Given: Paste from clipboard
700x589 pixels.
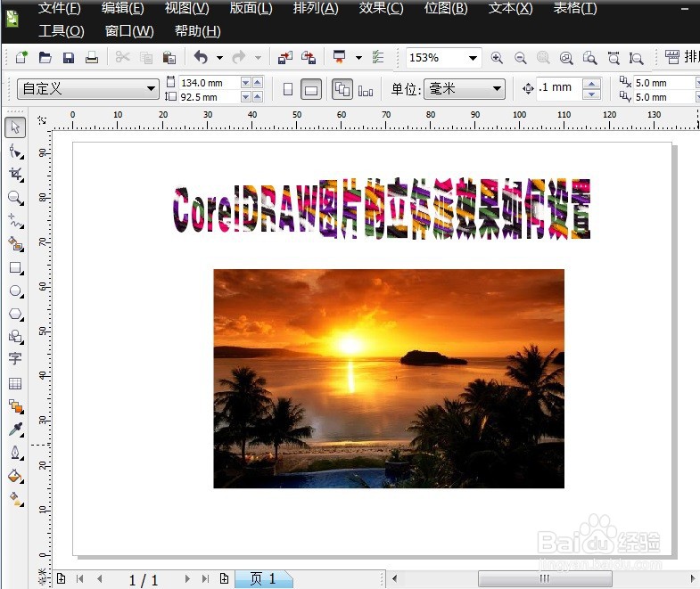Looking at the screenshot, I should [x=169, y=58].
